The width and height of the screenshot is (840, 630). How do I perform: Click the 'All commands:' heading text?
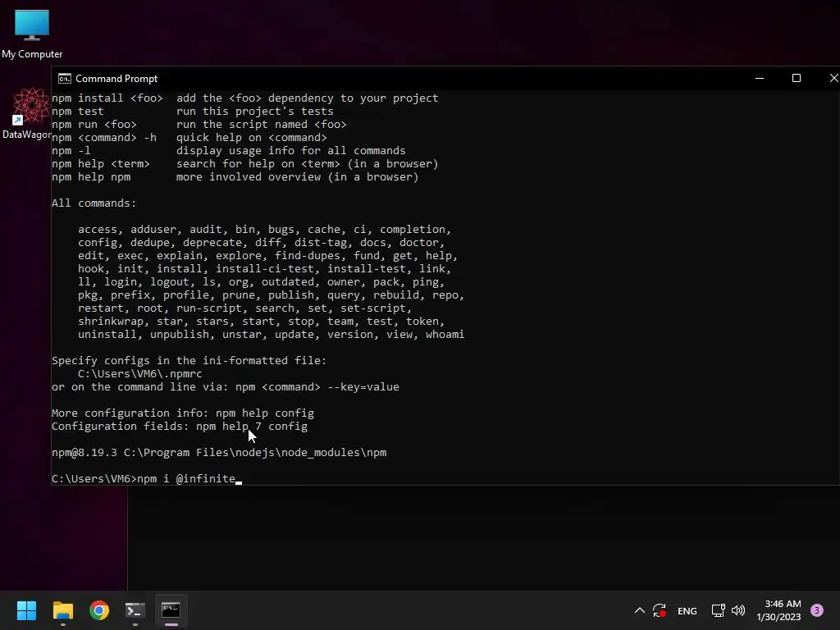pyautogui.click(x=94, y=203)
